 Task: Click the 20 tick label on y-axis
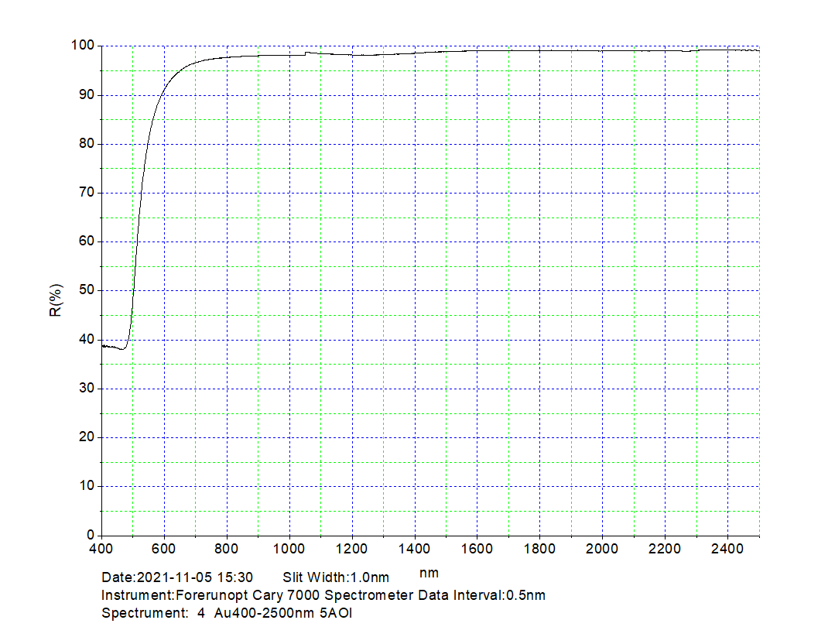pos(87,437)
